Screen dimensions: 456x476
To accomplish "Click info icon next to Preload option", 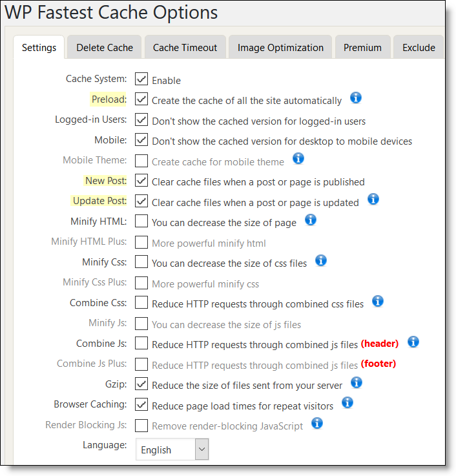I will [x=355, y=98].
